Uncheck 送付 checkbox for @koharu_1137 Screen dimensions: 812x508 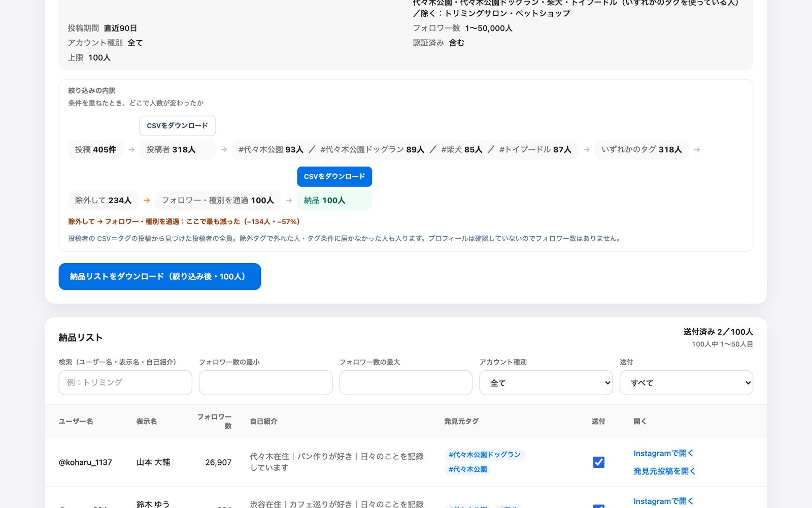click(599, 462)
